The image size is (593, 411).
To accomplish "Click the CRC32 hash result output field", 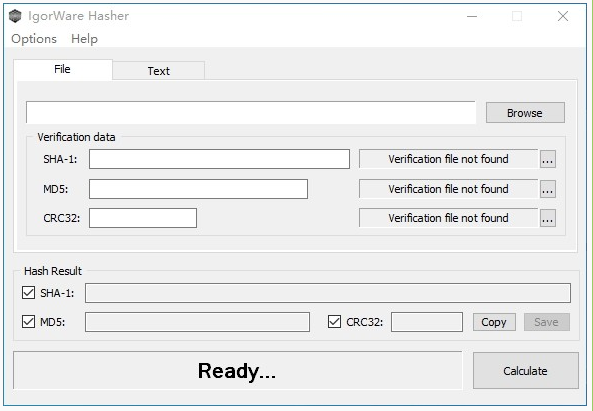I will [427, 322].
